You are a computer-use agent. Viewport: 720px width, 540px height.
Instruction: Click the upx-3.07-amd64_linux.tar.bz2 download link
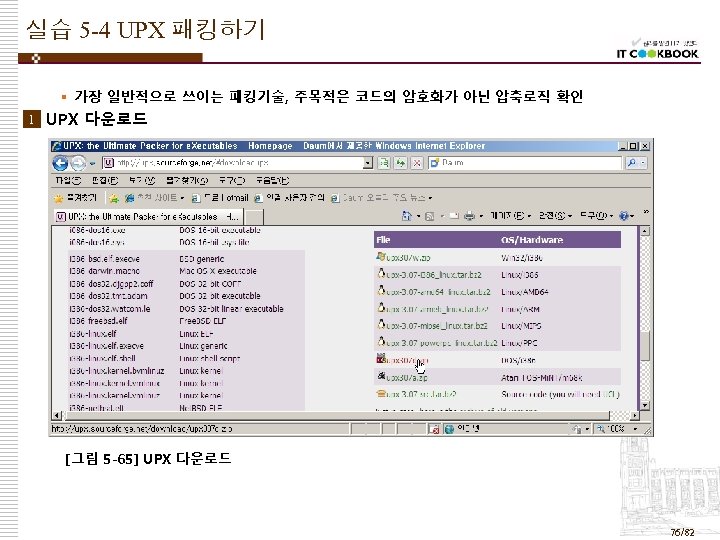tap(439, 292)
